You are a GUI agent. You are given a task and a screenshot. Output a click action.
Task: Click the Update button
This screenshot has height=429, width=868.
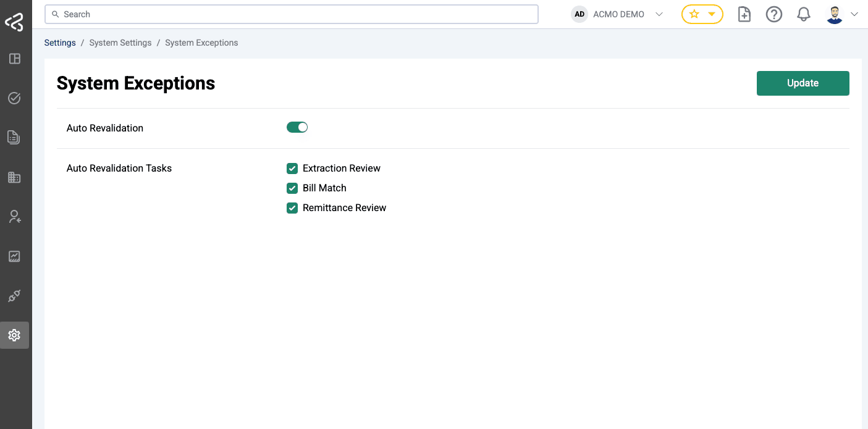pos(803,83)
